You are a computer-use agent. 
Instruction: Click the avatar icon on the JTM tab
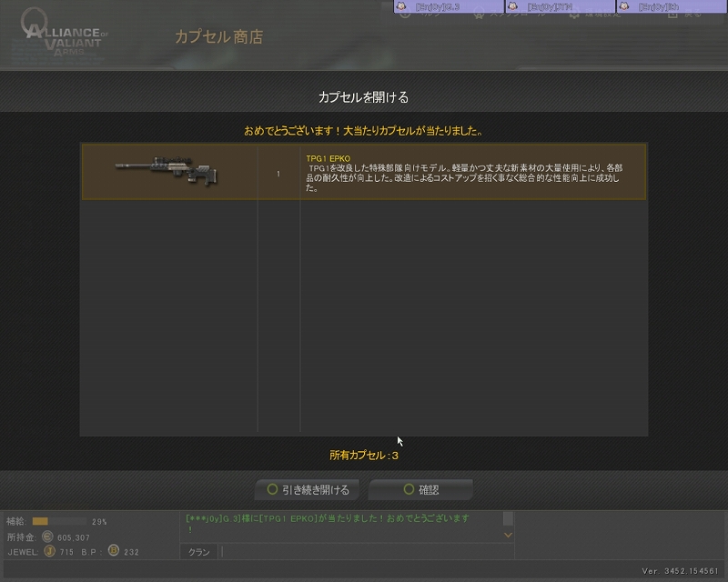(x=513, y=6)
